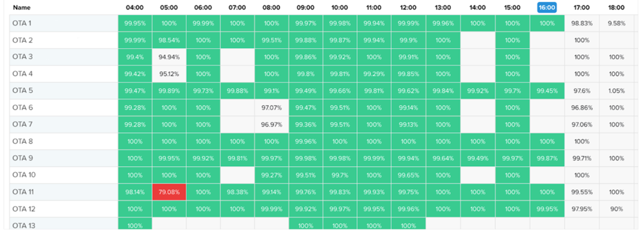644x236 pixels.
Task: Select OTA 12's 97.95% cell at 17:00
Action: coord(582,209)
